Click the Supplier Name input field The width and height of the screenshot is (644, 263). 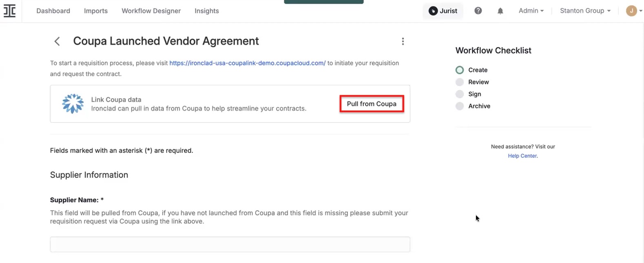[x=230, y=244]
